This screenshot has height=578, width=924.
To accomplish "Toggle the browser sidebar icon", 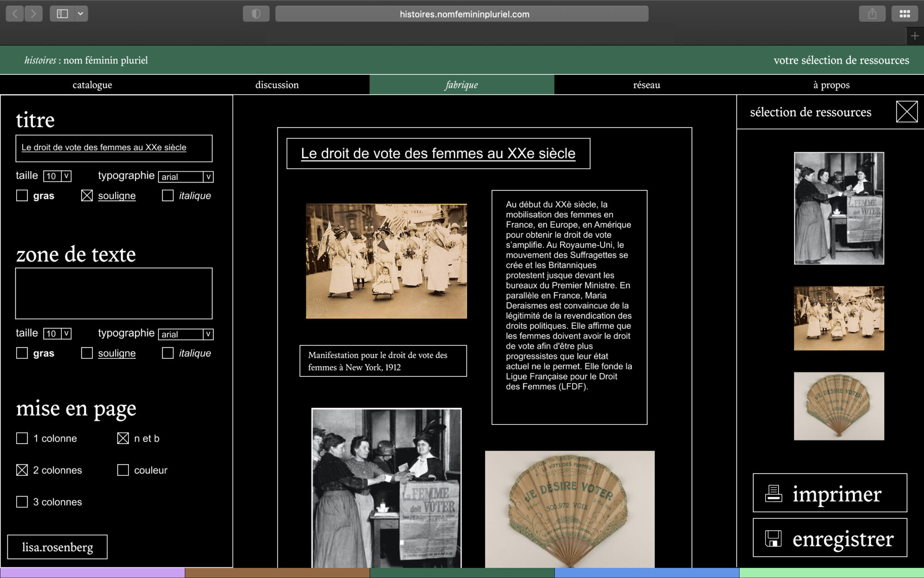I will (x=62, y=14).
